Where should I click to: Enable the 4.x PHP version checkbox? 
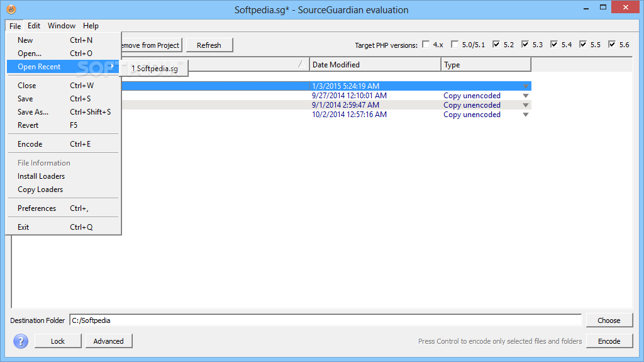pyautogui.click(x=426, y=45)
